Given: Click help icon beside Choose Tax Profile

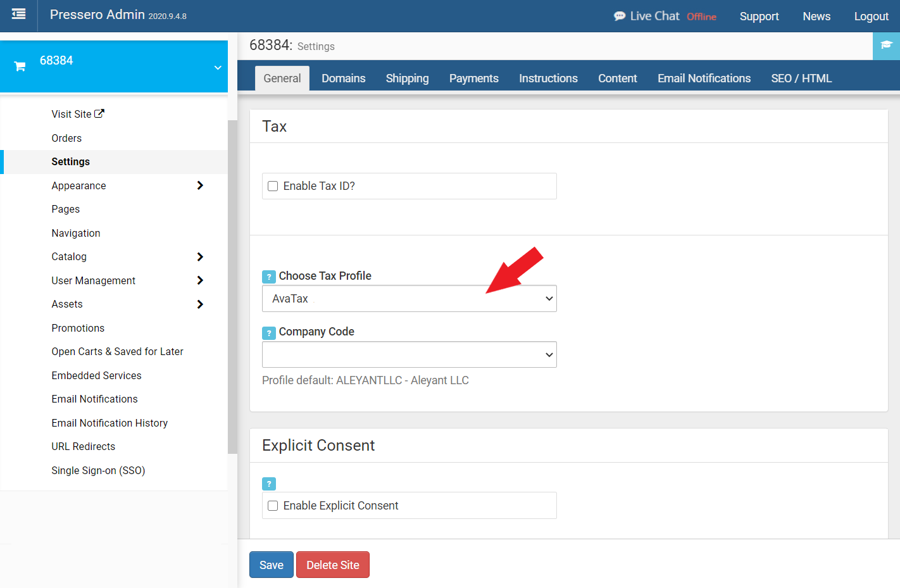Looking at the screenshot, I should point(269,277).
